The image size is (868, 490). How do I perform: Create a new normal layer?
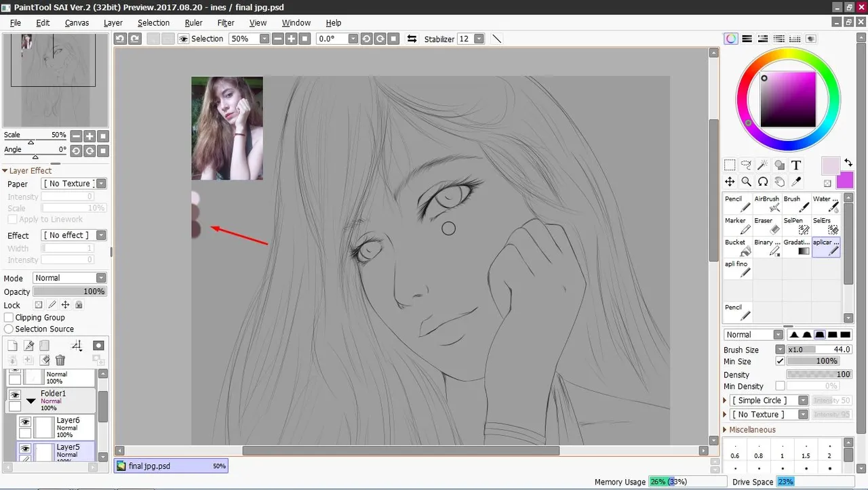[12, 346]
